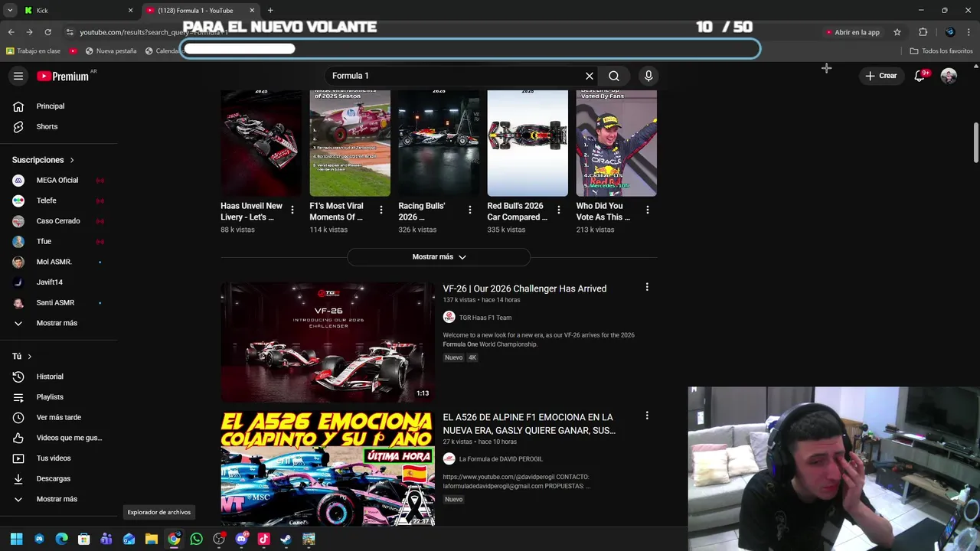This screenshot has width=980, height=551.
Task: Clear the Formula 1 search text
Action: [589, 76]
